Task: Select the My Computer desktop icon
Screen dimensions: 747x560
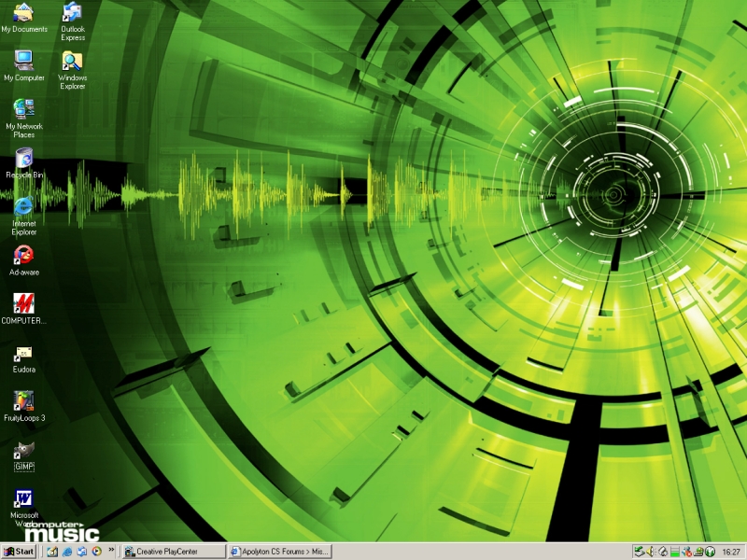Action: tap(24, 61)
